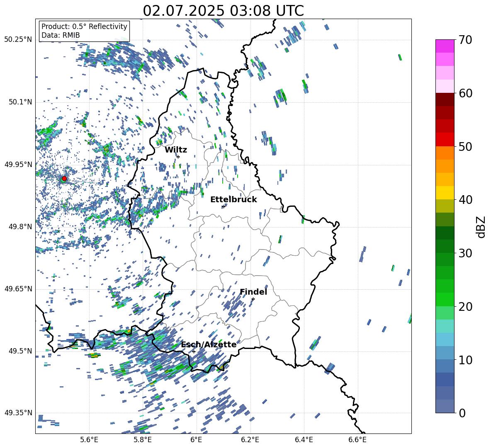
Task: Click the 49.95°N latitude label
Action: tap(18, 164)
